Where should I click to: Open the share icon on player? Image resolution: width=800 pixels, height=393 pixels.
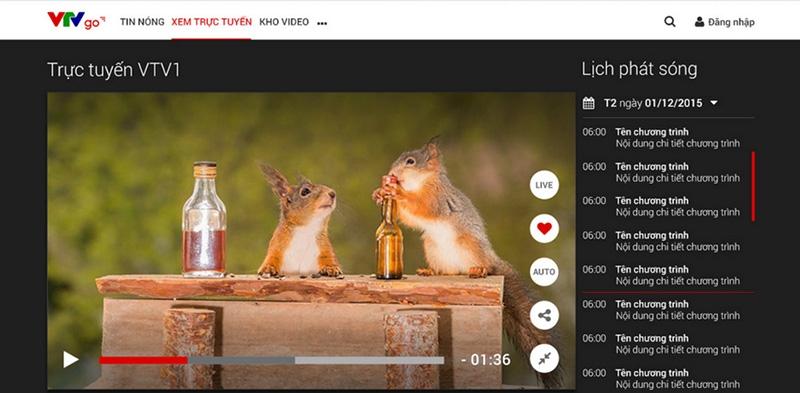544,315
